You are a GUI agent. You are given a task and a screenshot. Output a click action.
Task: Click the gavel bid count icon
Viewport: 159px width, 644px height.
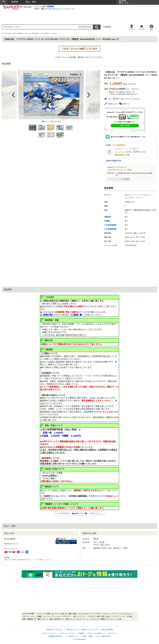(x=106, y=99)
